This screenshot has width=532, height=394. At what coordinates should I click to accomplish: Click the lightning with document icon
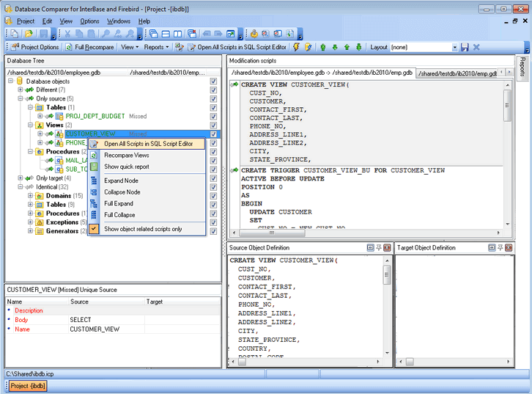pos(308,47)
